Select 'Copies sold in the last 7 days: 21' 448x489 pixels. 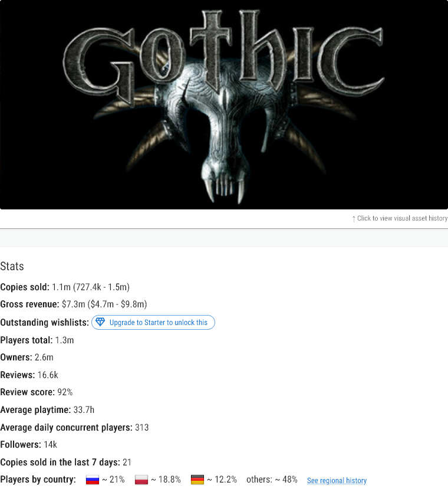pyautogui.click(x=65, y=462)
